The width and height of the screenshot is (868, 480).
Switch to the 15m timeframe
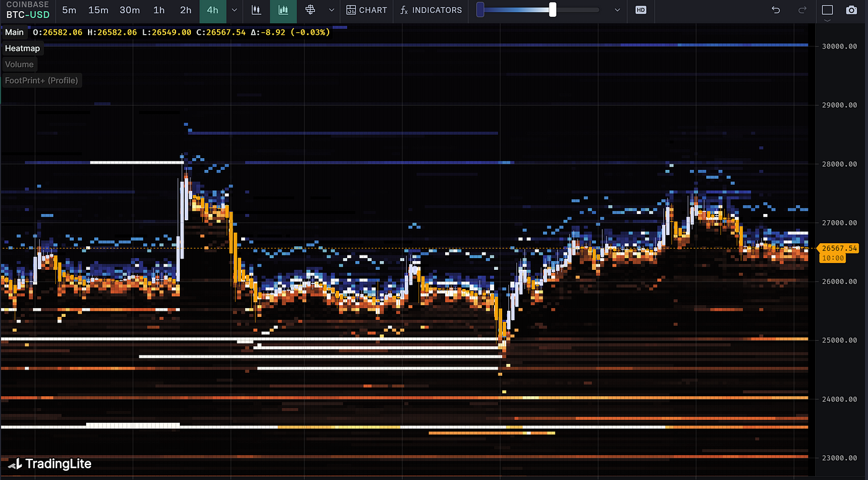click(99, 10)
